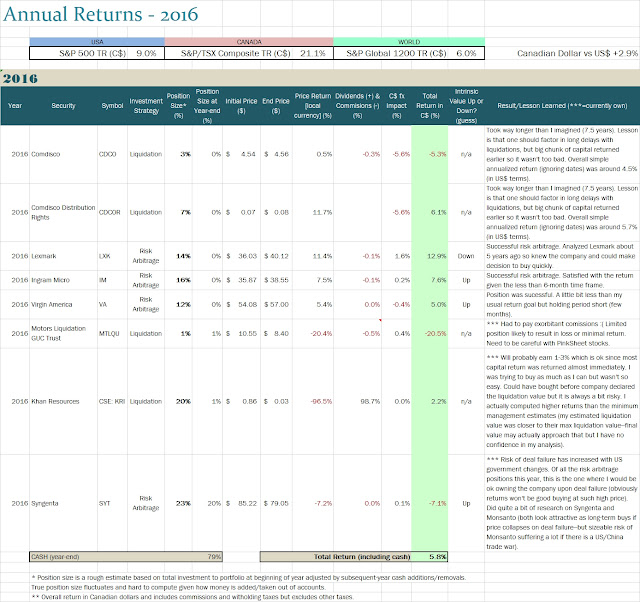Select Comdisco initial price 4.54 cell
640x602 pixels.
click(x=241, y=154)
